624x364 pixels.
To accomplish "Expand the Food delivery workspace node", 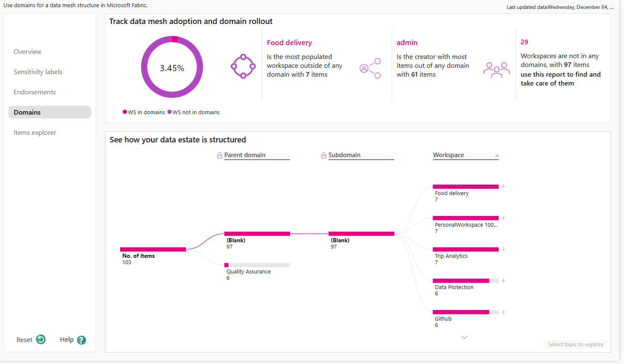I will click(503, 187).
